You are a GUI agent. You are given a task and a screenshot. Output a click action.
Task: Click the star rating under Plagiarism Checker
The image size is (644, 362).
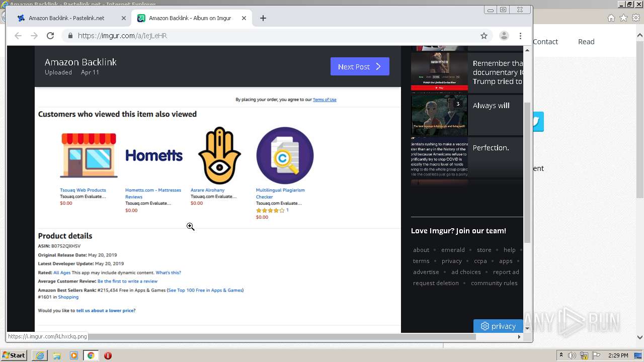coord(270,210)
